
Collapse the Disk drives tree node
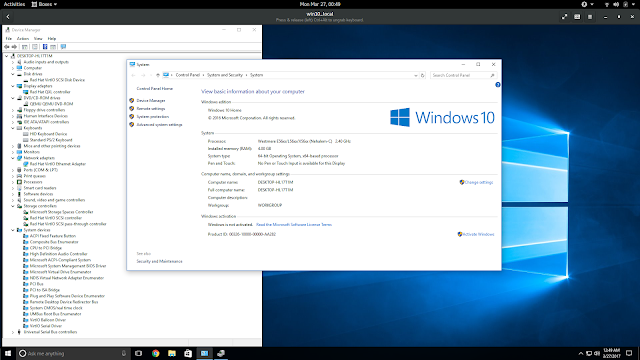tap(13, 74)
